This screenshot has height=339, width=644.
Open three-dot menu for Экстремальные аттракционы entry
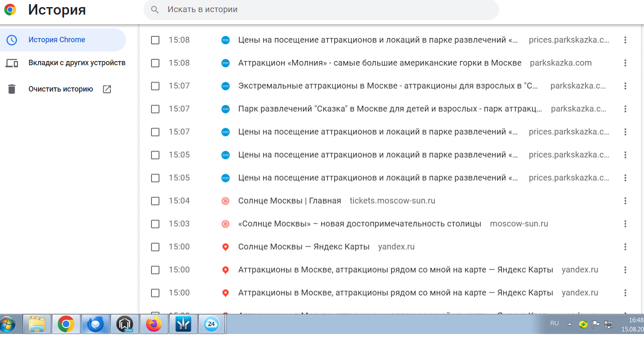tap(625, 86)
